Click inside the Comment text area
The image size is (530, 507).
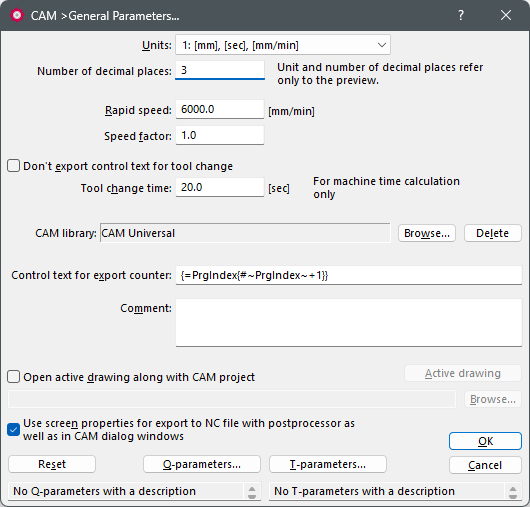[349, 322]
